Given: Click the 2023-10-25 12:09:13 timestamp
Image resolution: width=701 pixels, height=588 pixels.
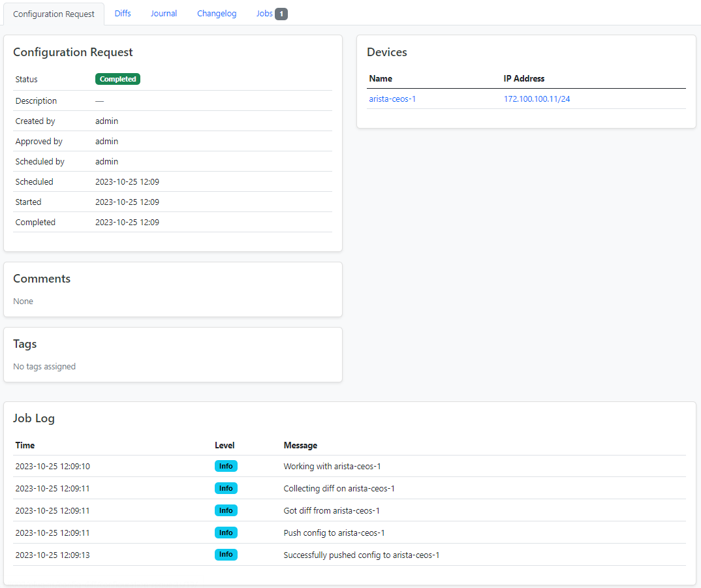Looking at the screenshot, I should click(x=52, y=555).
